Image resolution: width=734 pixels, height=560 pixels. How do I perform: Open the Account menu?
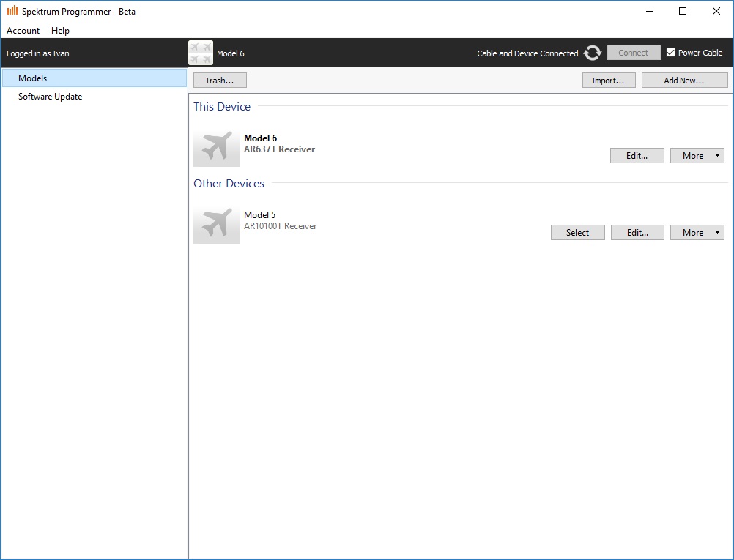point(23,31)
